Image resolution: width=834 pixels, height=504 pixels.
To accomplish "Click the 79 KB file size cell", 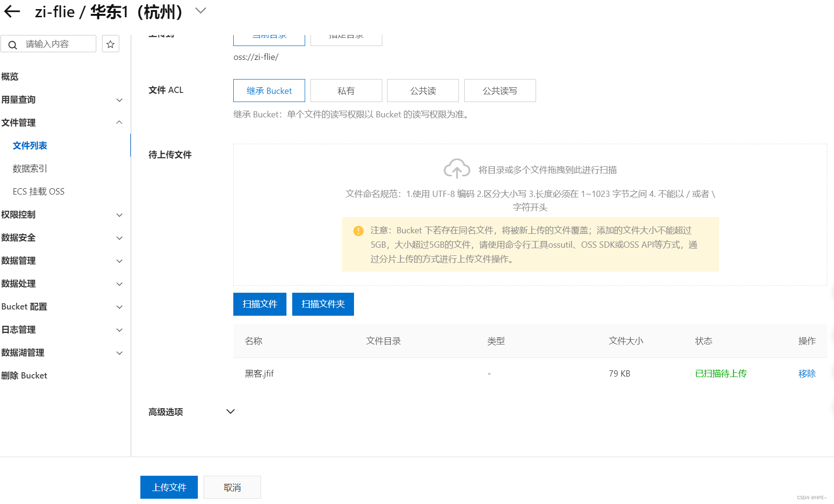I will pyautogui.click(x=619, y=374).
